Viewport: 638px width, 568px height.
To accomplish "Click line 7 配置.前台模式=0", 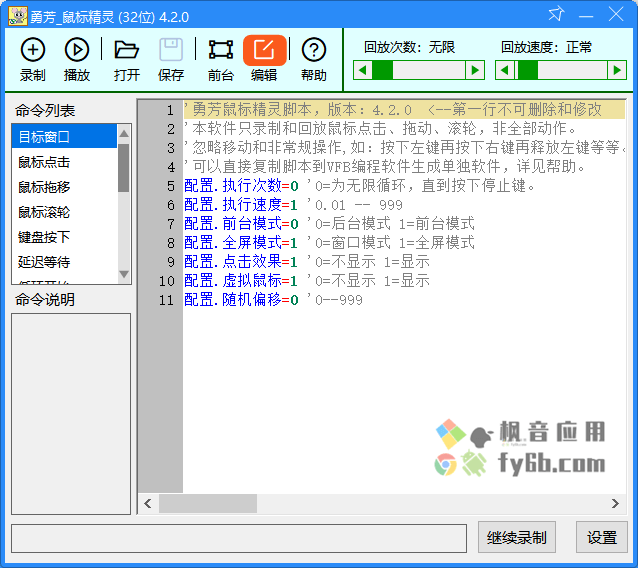I will pyautogui.click(x=241, y=224).
